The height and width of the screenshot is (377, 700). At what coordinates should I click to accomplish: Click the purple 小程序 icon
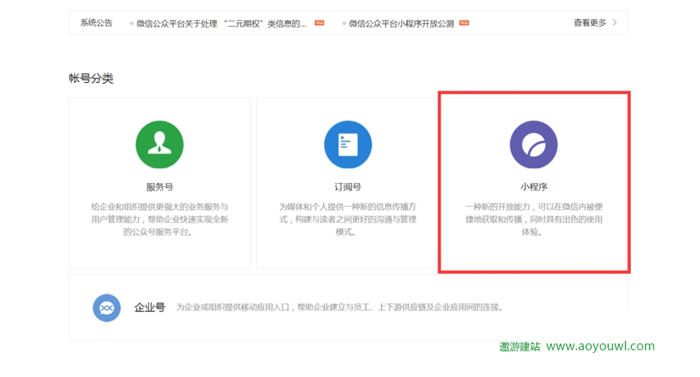[533, 144]
